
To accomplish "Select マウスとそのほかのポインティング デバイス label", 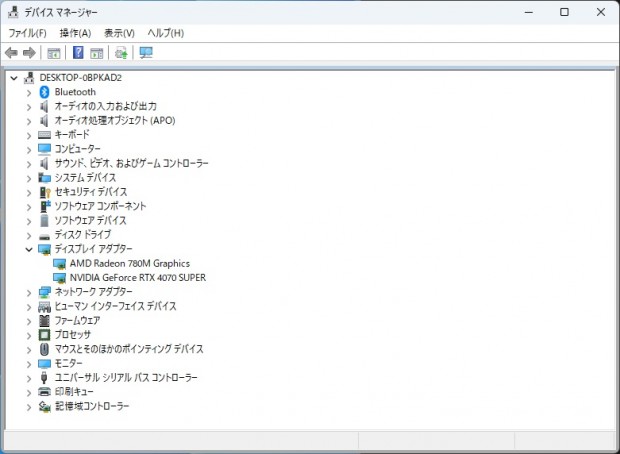I will click(x=129, y=349).
